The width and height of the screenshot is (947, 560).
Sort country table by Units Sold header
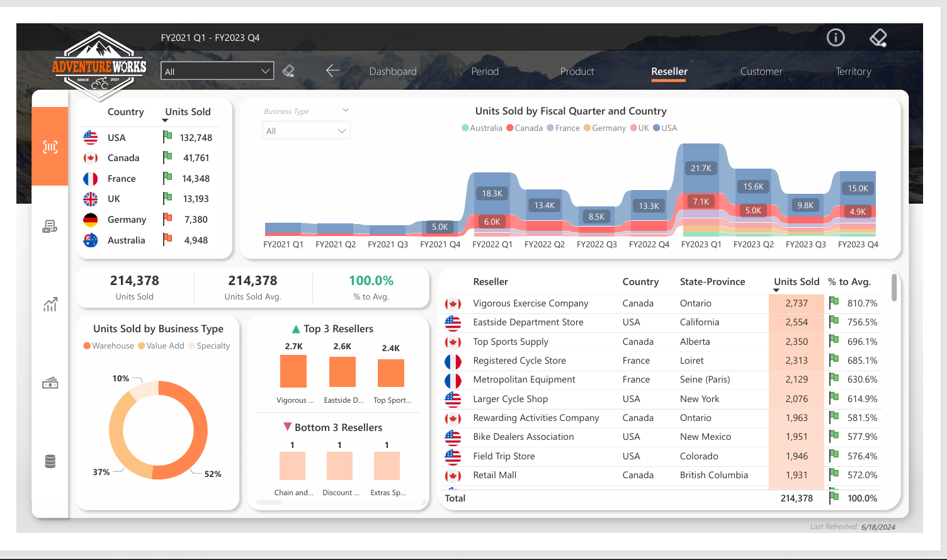point(188,112)
